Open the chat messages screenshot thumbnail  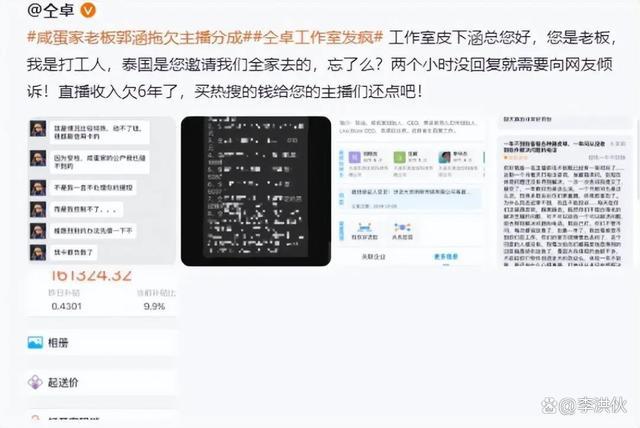102,191
